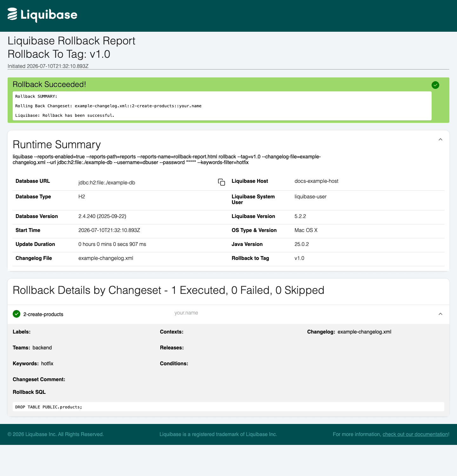Click the 'Rollback has been successful' message
The image size is (457, 476).
tap(65, 116)
